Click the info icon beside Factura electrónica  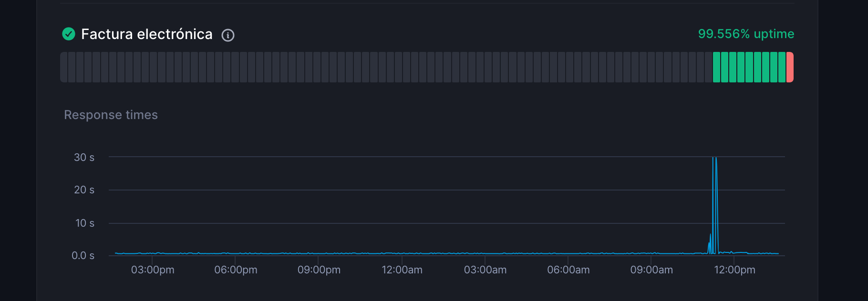[228, 35]
